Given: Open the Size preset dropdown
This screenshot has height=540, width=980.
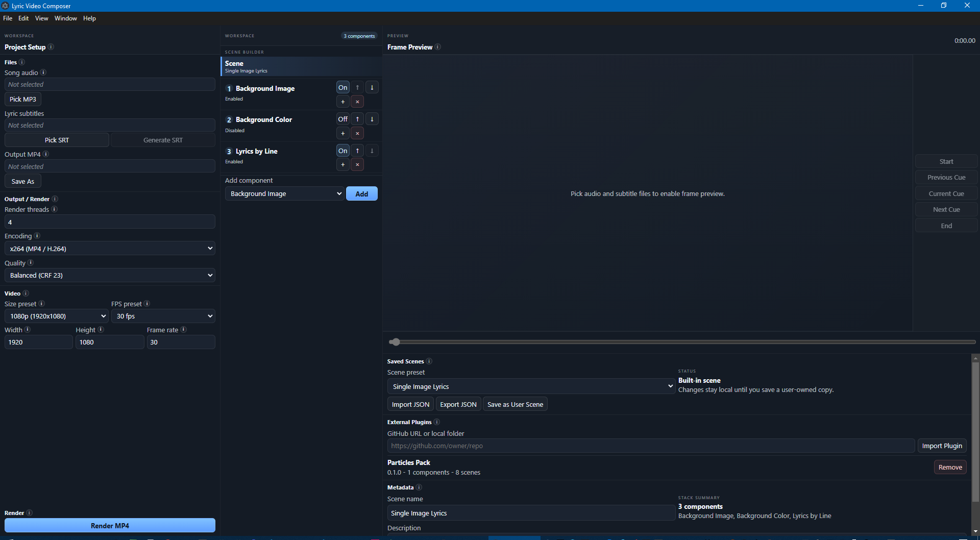Looking at the screenshot, I should pyautogui.click(x=56, y=316).
